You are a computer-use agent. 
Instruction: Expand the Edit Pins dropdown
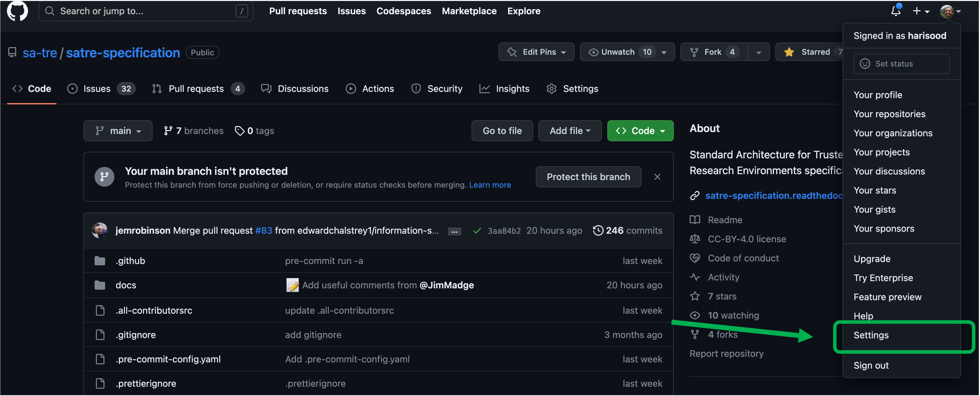tap(537, 52)
